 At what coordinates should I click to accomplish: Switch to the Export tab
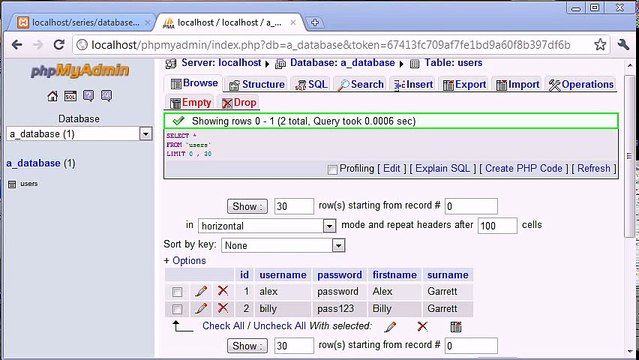tap(464, 84)
